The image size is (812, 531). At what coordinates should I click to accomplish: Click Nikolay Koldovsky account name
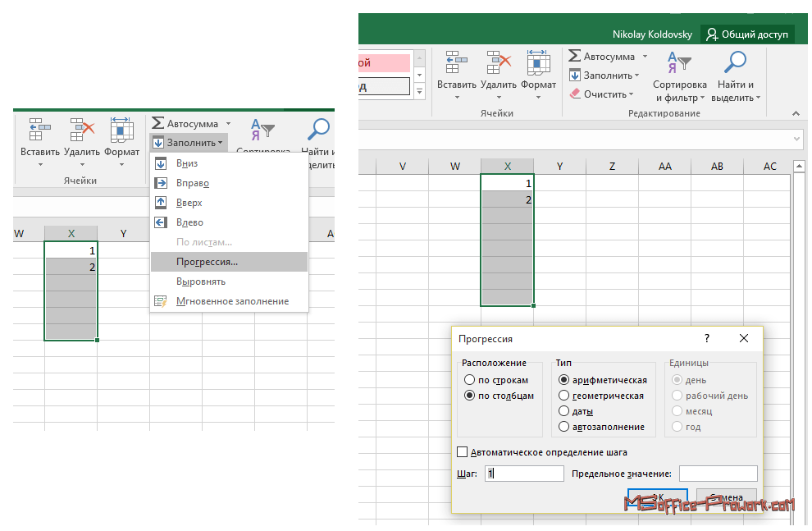652,34
